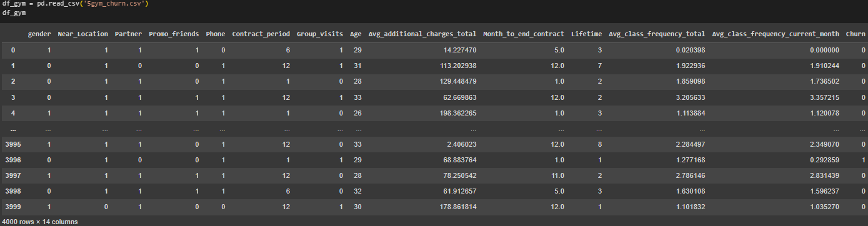This screenshot has height=226, width=868.
Task: Click the value 3.357215
Action: (824, 97)
